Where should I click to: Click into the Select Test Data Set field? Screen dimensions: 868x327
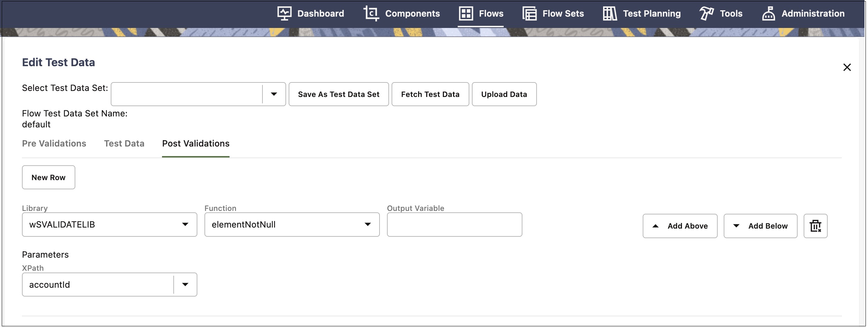(187, 94)
